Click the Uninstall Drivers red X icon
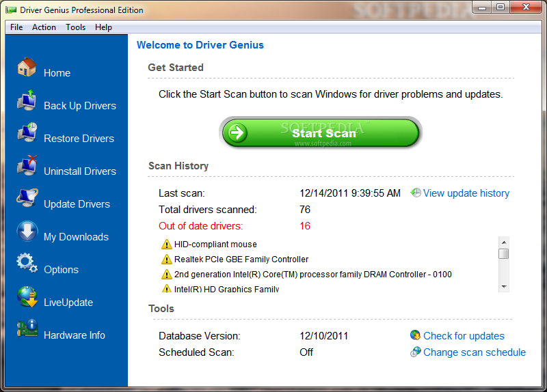 27,165
